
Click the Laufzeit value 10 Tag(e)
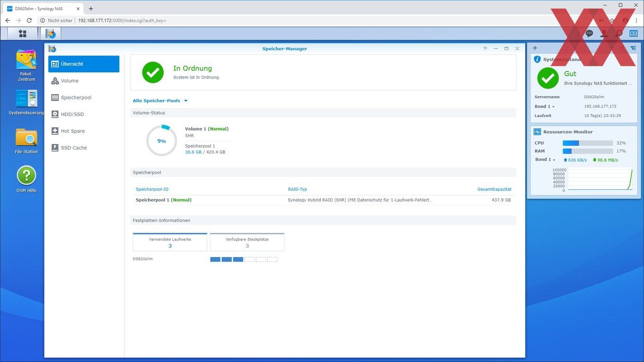[602, 115]
